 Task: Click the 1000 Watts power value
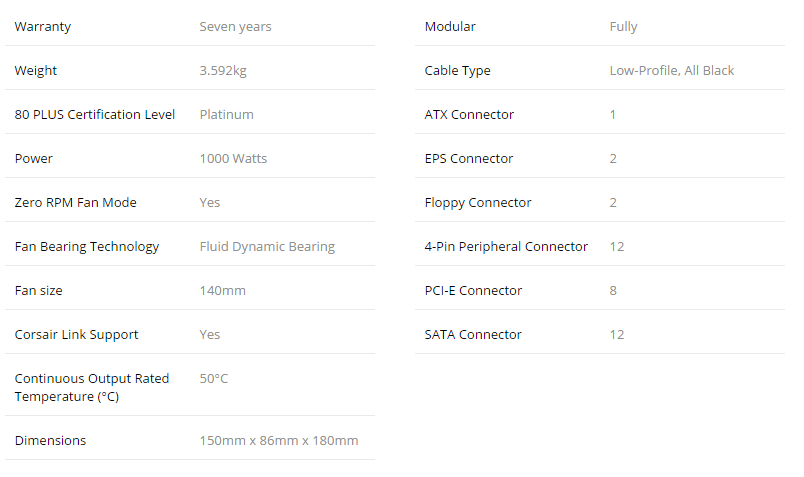click(x=233, y=158)
